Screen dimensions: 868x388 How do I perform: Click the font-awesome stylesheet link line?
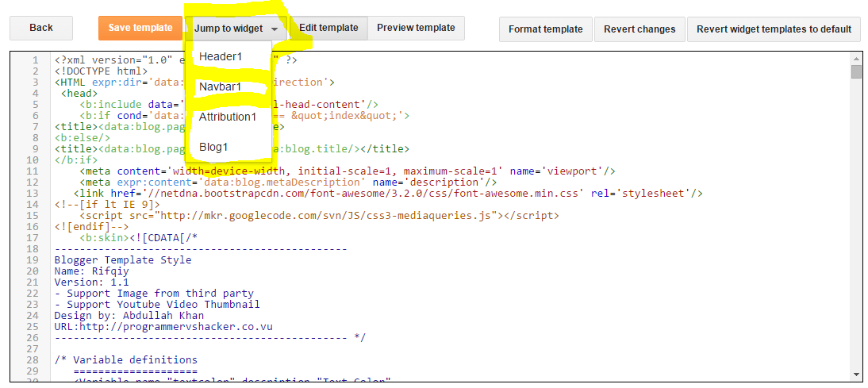388,193
